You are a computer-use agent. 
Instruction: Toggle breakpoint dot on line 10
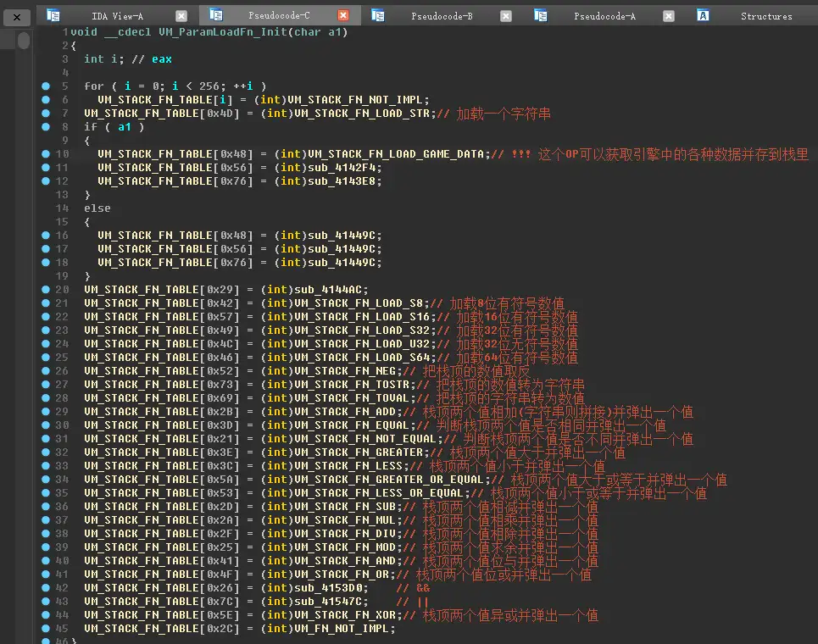click(45, 154)
